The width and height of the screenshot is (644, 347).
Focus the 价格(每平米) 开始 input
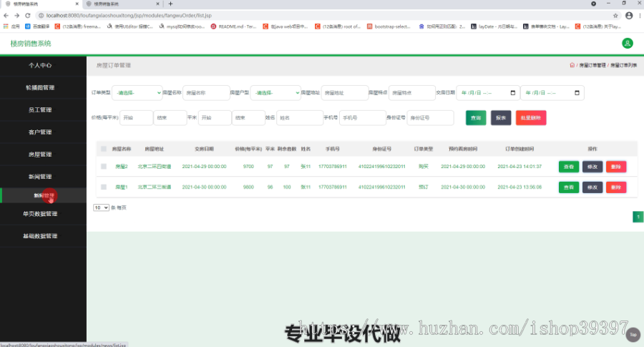click(x=137, y=118)
